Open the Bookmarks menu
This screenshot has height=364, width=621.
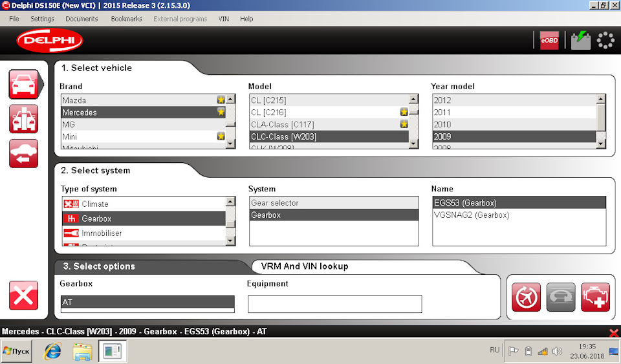coord(126,19)
